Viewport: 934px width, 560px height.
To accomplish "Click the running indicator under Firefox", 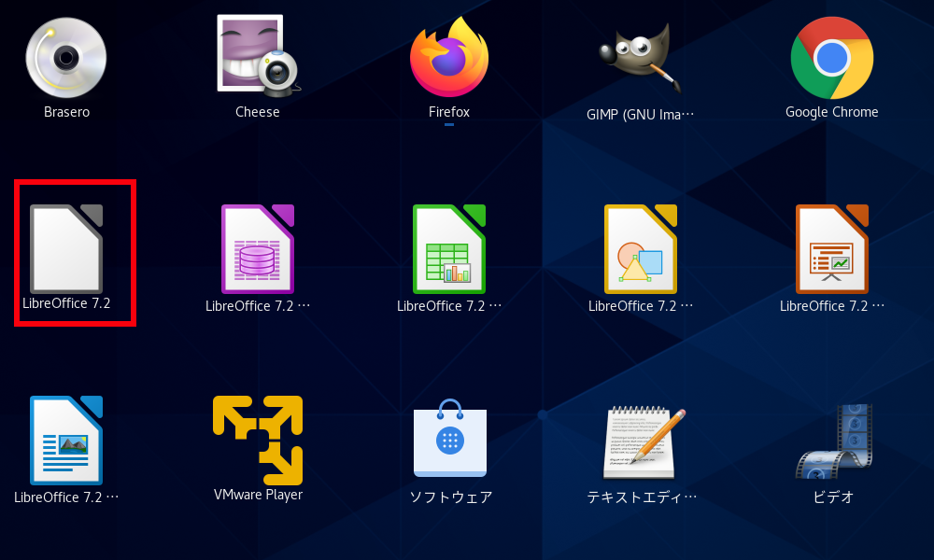I will tap(449, 124).
